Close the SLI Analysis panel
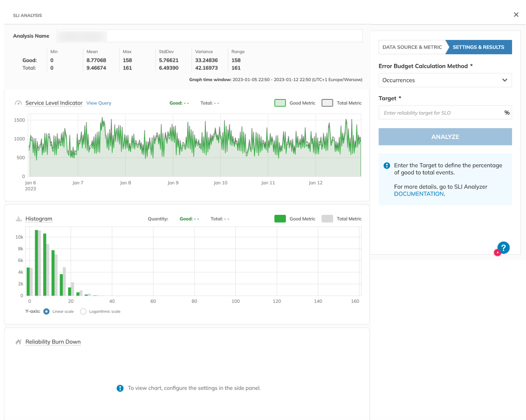 click(x=516, y=15)
